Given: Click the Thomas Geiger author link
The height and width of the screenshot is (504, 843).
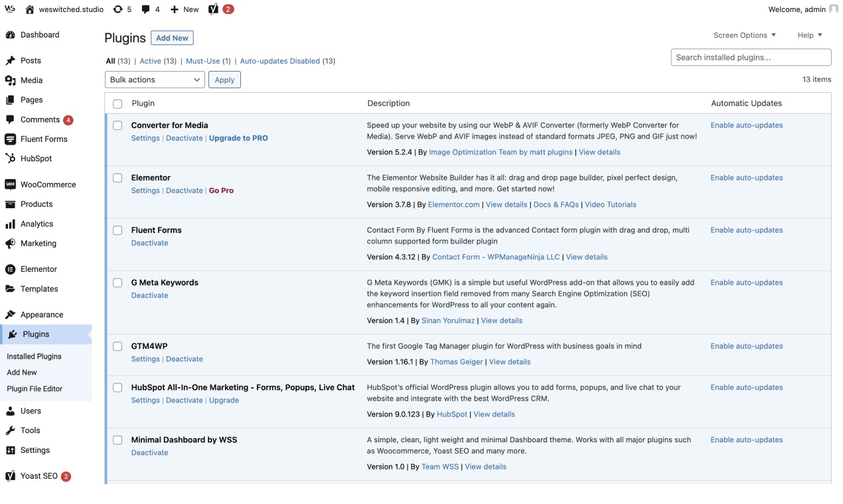Looking at the screenshot, I should click(x=456, y=362).
